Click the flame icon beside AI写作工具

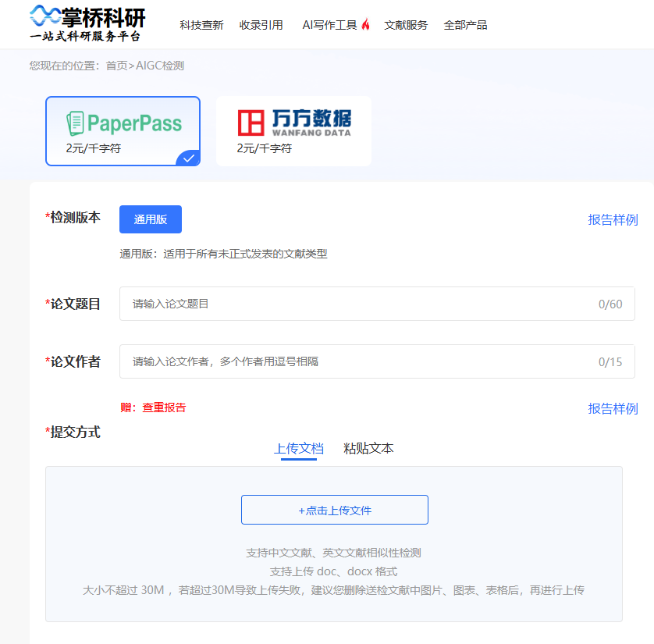point(364,23)
